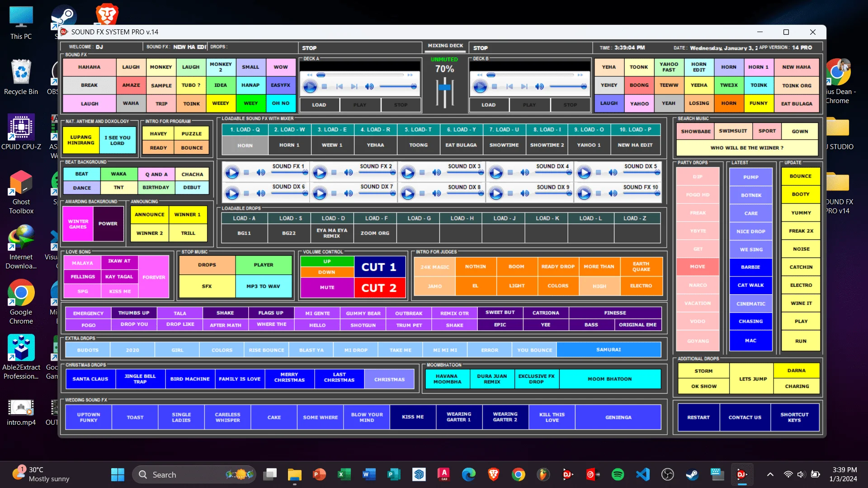Viewport: 868px width, 488px height.
Task: Play the SOUND DX 9 player
Action: (496, 193)
